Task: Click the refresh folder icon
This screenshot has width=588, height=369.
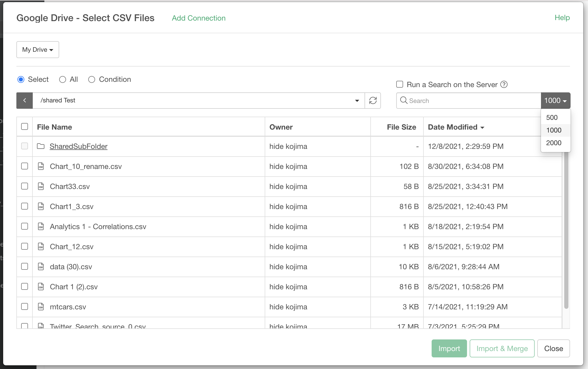Action: click(x=373, y=101)
